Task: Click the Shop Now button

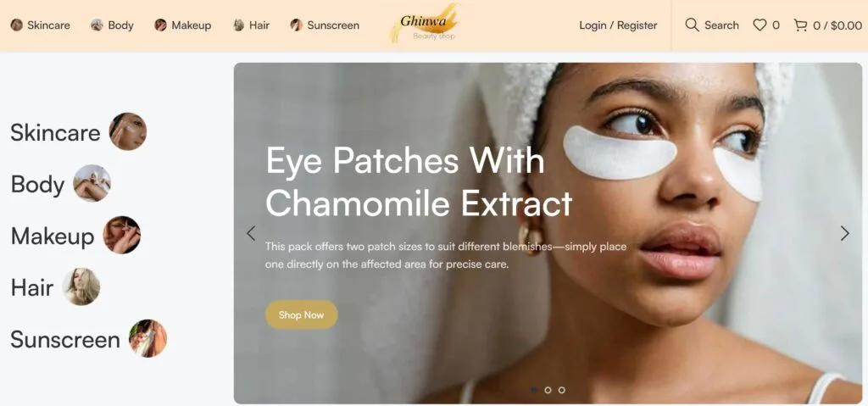Action: [x=301, y=314]
